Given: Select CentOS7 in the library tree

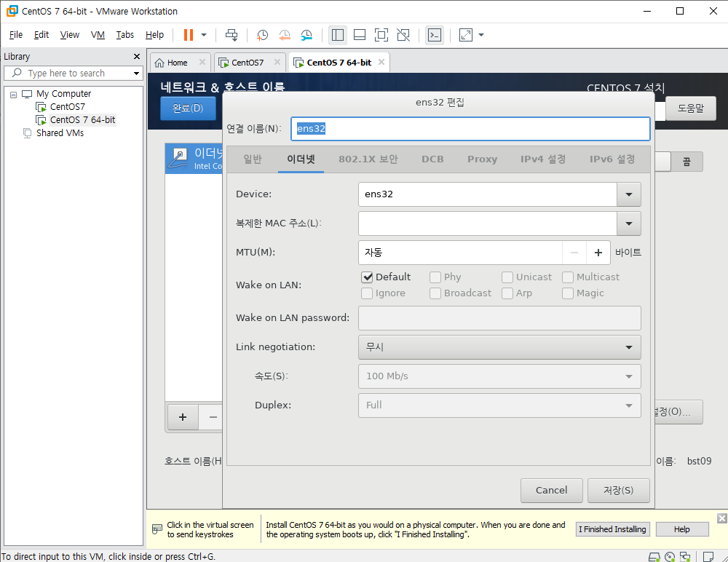Looking at the screenshot, I should (67, 107).
